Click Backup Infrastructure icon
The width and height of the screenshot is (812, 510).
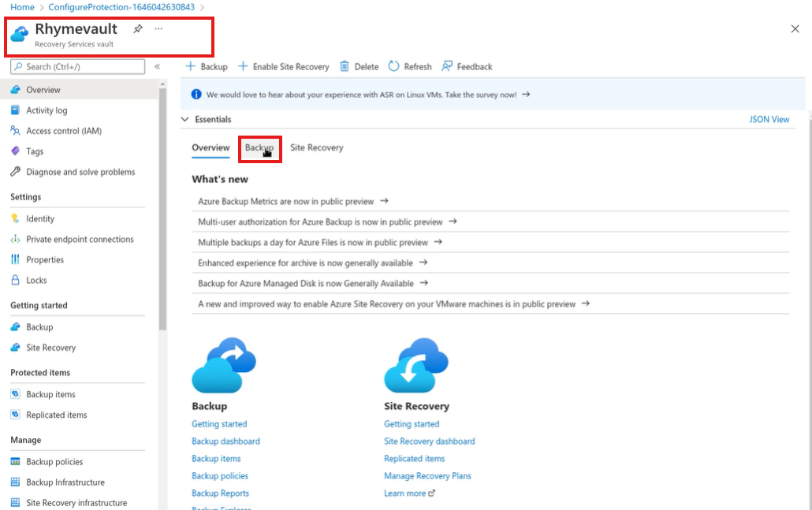click(x=16, y=482)
